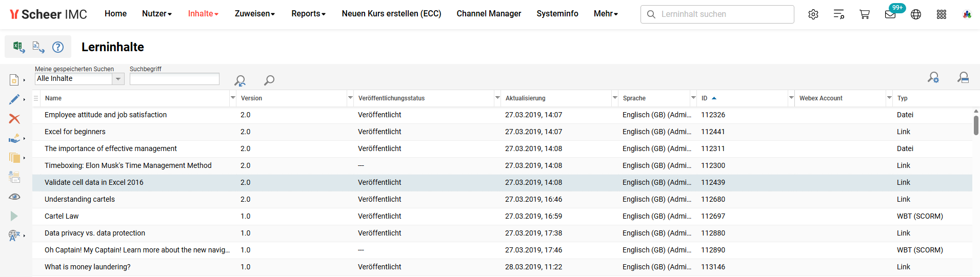Click the orange copy pages icon
Viewport: 980px width, 277px height.
pos(14,158)
